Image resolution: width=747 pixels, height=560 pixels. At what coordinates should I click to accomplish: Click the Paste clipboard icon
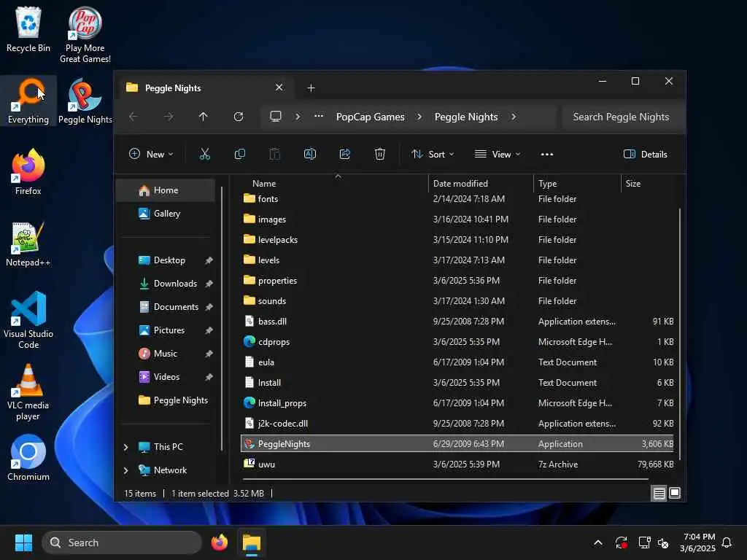(x=275, y=154)
